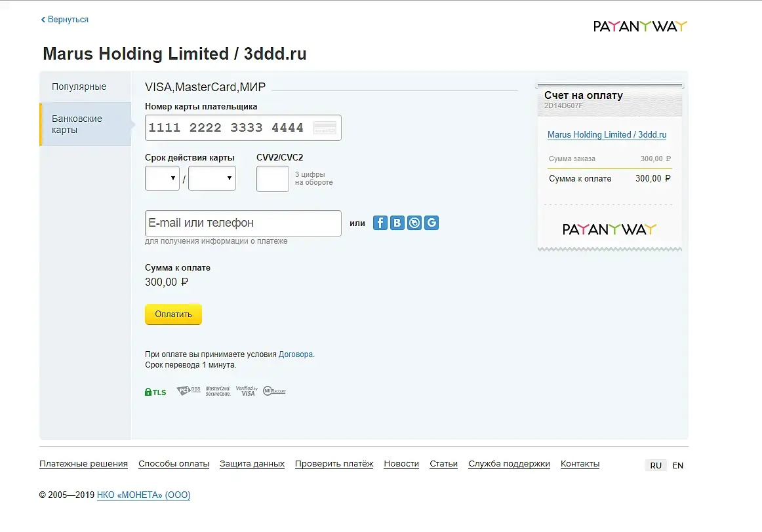762x532 pixels.
Task: Sign in with the Facebook icon
Action: tap(380, 223)
